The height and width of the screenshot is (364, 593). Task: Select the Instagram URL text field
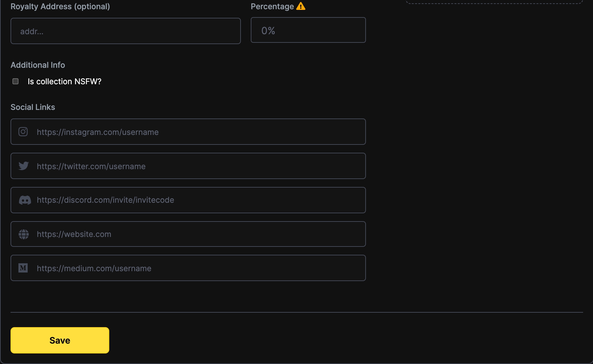[197, 132]
